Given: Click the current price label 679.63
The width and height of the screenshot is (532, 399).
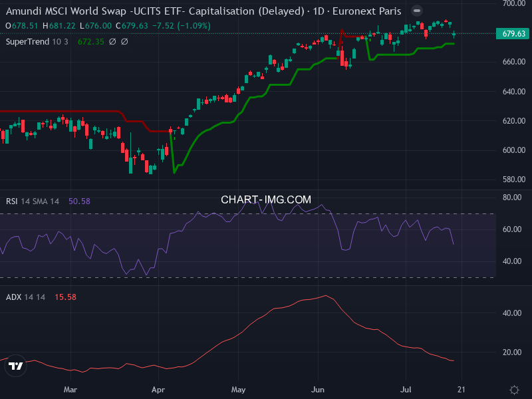Looking at the screenshot, I should tap(513, 34).
